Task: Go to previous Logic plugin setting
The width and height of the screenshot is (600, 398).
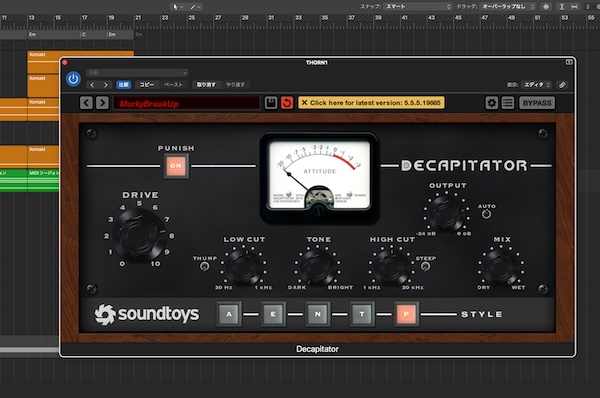Action: click(x=92, y=85)
